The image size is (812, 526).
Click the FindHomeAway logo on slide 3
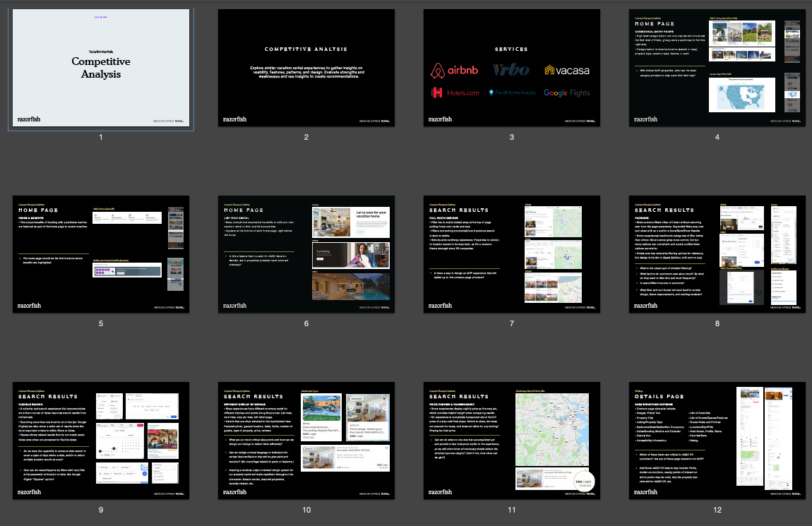pos(512,92)
